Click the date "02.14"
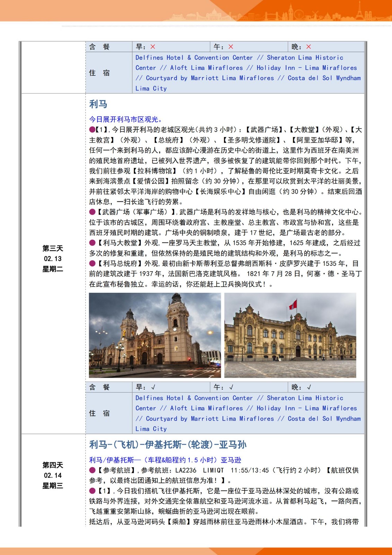The width and height of the screenshot is (392, 555). (x=53, y=475)
